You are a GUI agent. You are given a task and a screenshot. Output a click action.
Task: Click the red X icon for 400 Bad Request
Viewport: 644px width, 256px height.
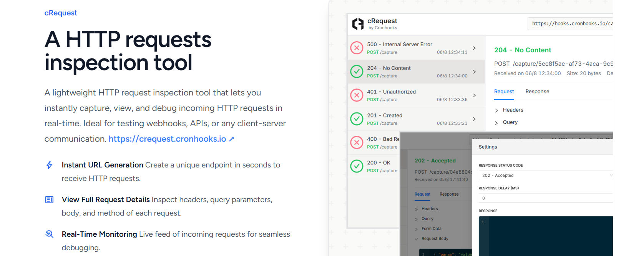click(357, 142)
